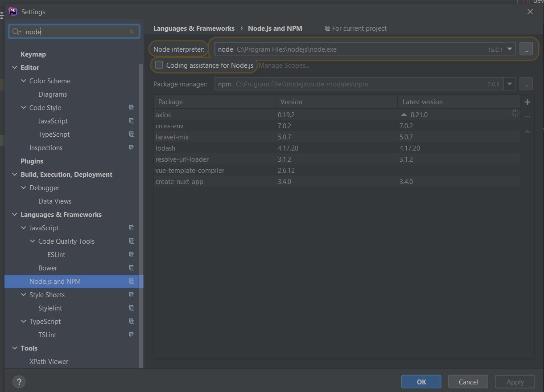The image size is (544, 392).
Task: Select Plugins in the settings tree
Action: coord(32,161)
